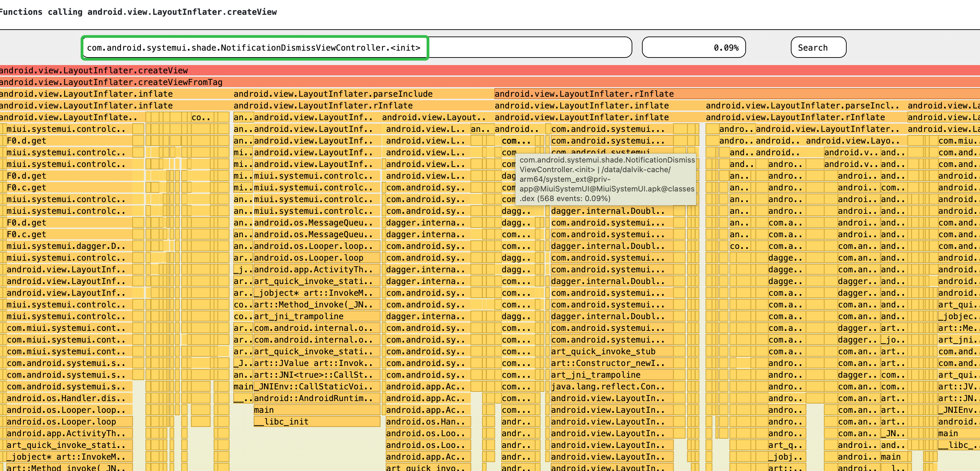Select the _JNIEnv::CallStaticVoi.. frame
The width and height of the screenshot is (980, 471).
pos(317,387)
